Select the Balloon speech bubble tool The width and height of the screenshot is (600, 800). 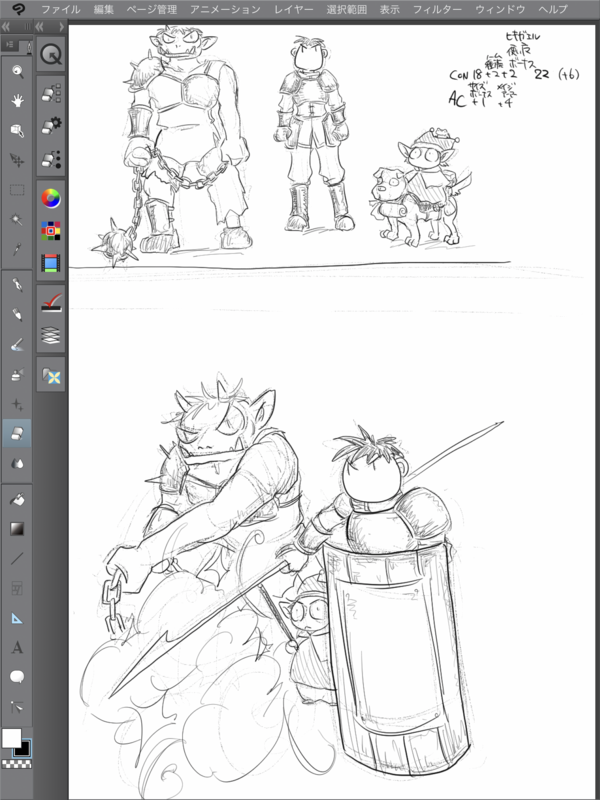pyautogui.click(x=17, y=678)
